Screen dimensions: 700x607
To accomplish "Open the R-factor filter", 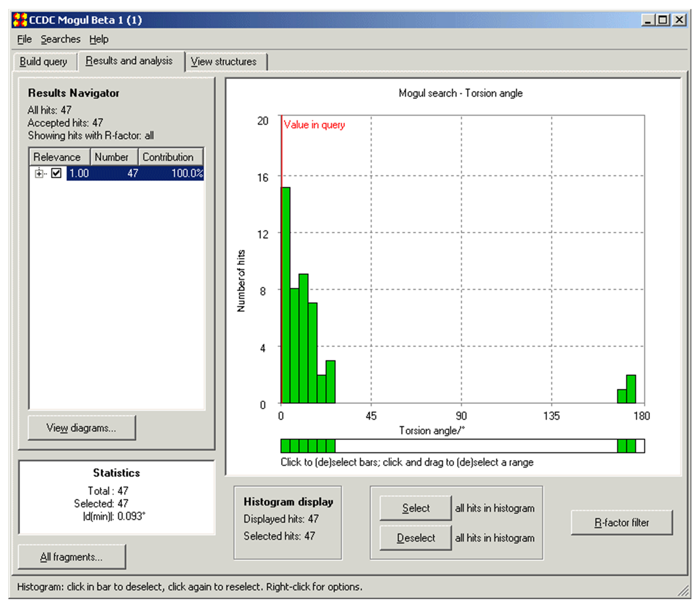I will pos(621,523).
